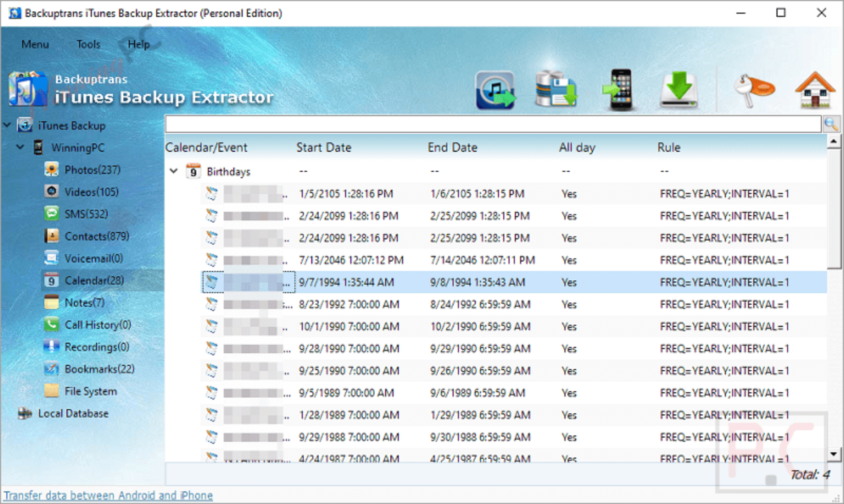Image resolution: width=844 pixels, height=504 pixels.
Task: Click the search magnifier icon
Action: pyautogui.click(x=831, y=124)
